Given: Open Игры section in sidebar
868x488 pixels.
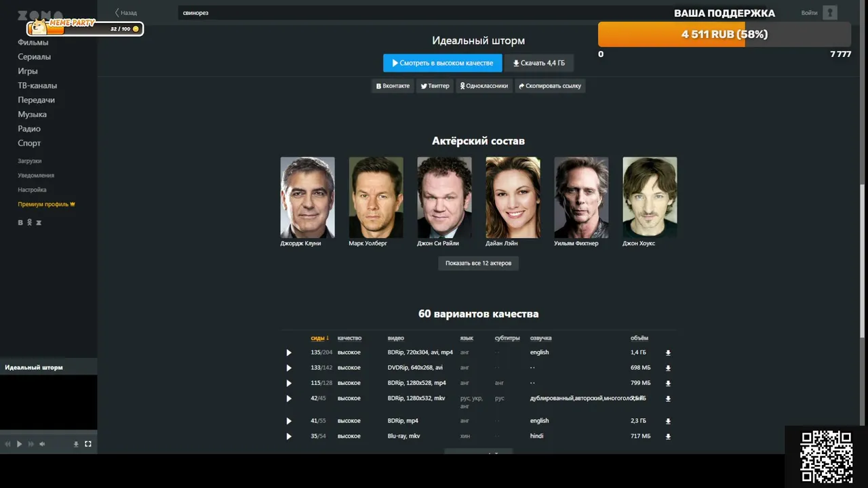Looking at the screenshot, I should tap(28, 71).
